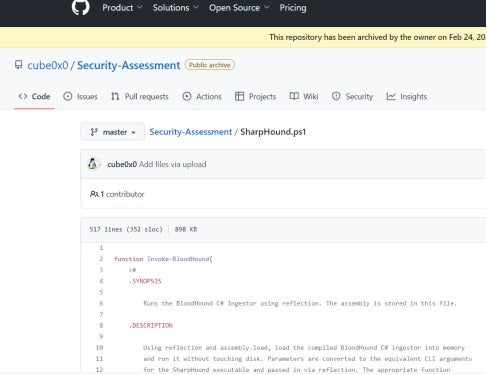Click the Security-Assessment breadcrumb link
Viewport: 487px width, 375px height.
tap(190, 132)
